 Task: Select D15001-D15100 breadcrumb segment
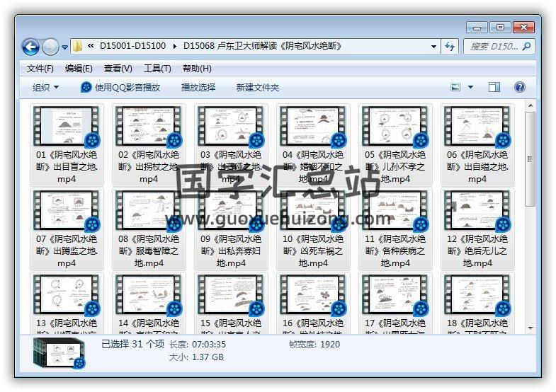(x=132, y=46)
